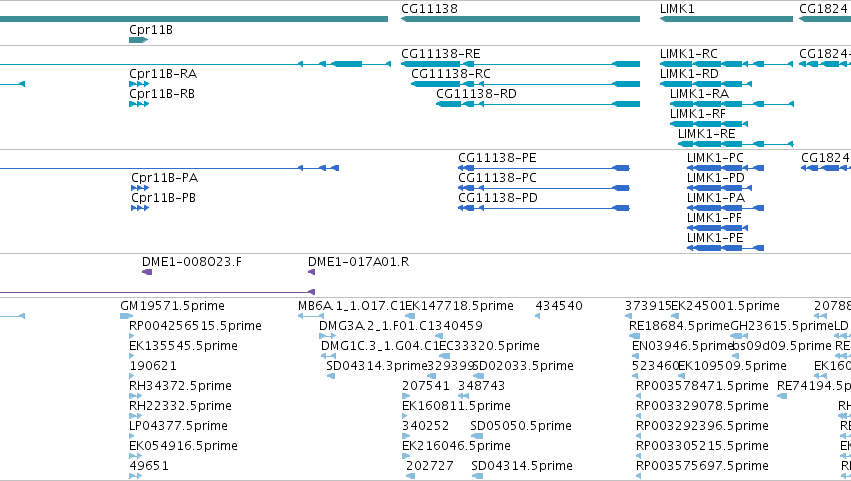Click the DME1-008023.F feature label

pyautogui.click(x=192, y=262)
